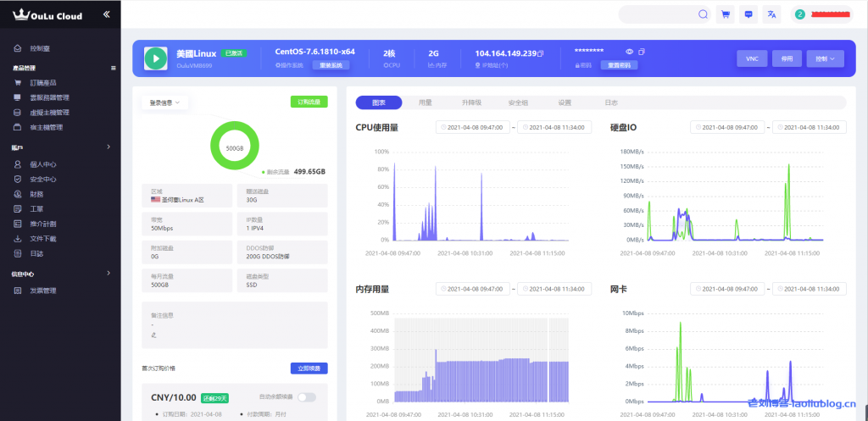Switch to the 安全组 tab
Screen dimensions: 868x421
[x=518, y=102]
